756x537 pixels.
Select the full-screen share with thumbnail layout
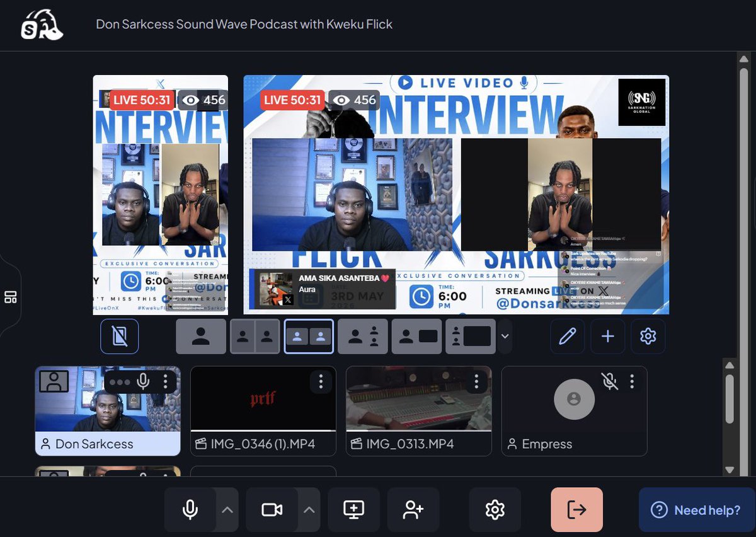pos(471,337)
